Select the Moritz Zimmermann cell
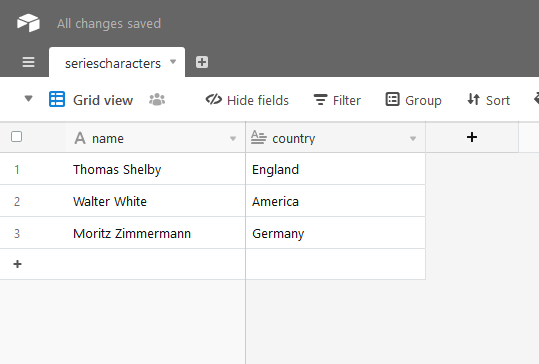 pos(156,233)
